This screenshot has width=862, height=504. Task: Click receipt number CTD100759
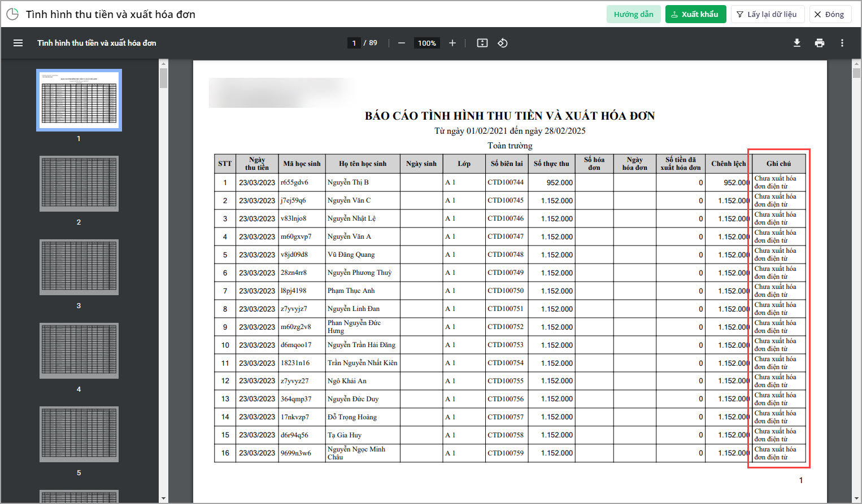[506, 453]
